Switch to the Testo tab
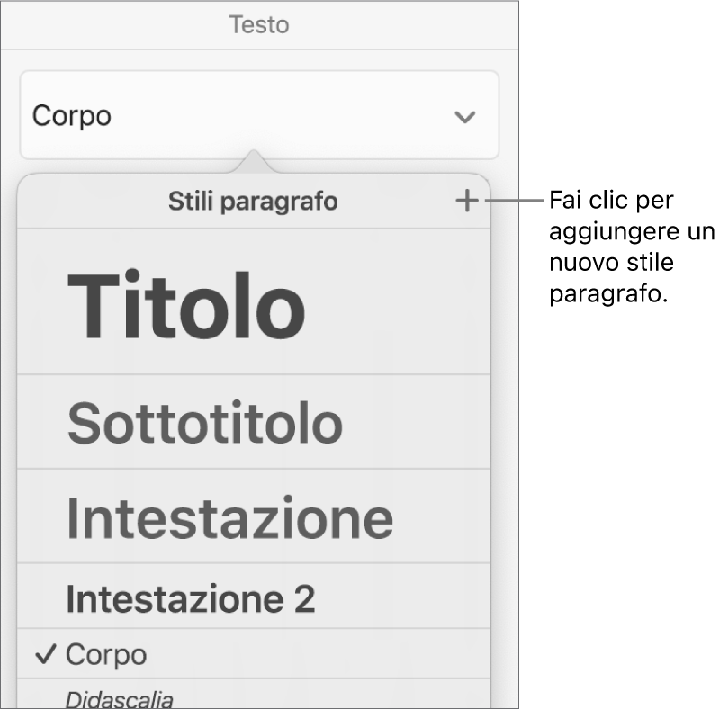728x709 pixels. [258, 24]
